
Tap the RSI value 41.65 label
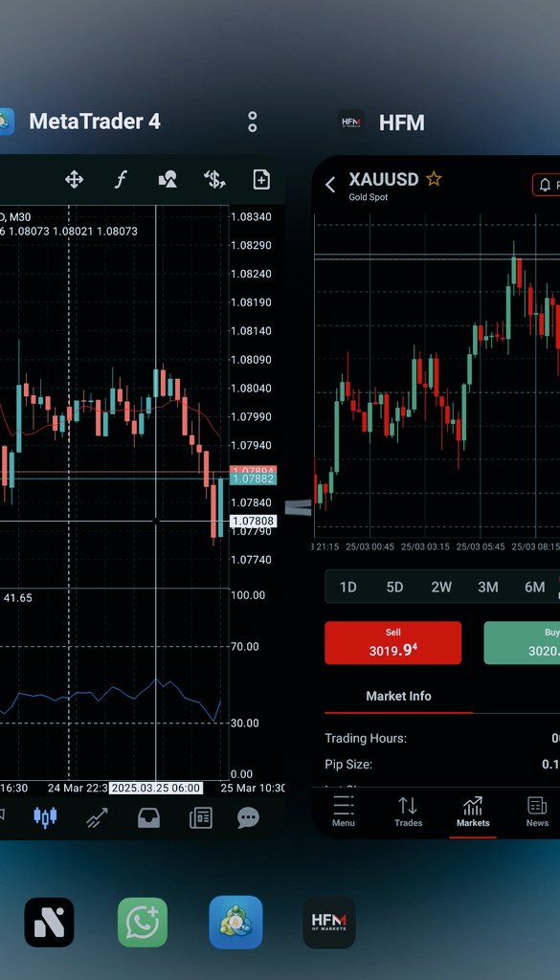click(x=17, y=598)
